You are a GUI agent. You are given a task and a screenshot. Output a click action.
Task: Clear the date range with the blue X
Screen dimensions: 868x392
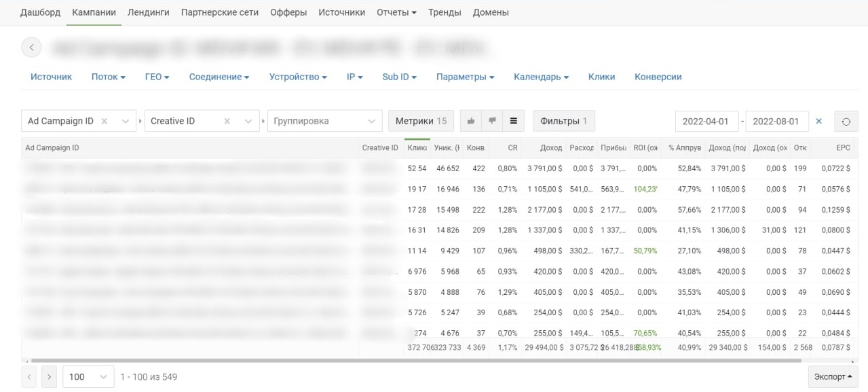point(818,121)
